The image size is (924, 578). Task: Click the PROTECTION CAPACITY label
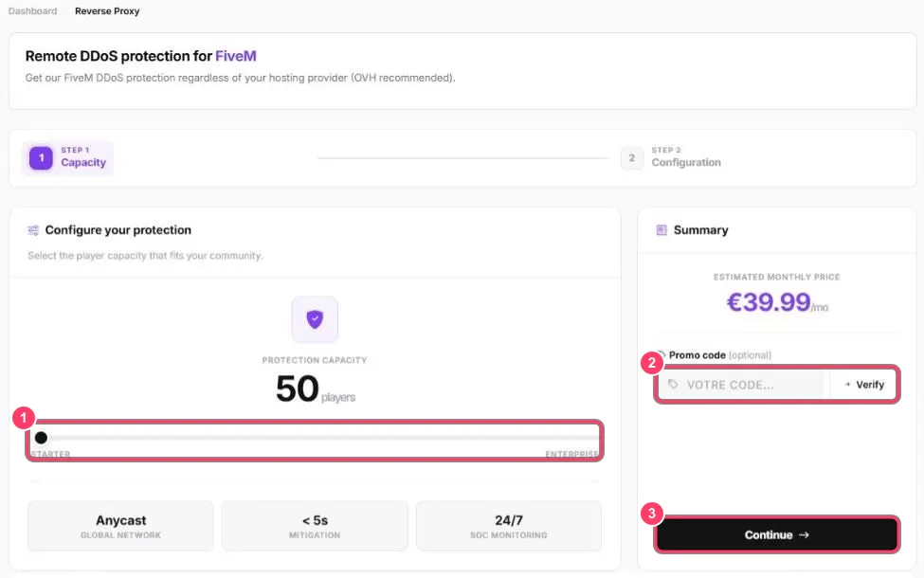[315, 360]
